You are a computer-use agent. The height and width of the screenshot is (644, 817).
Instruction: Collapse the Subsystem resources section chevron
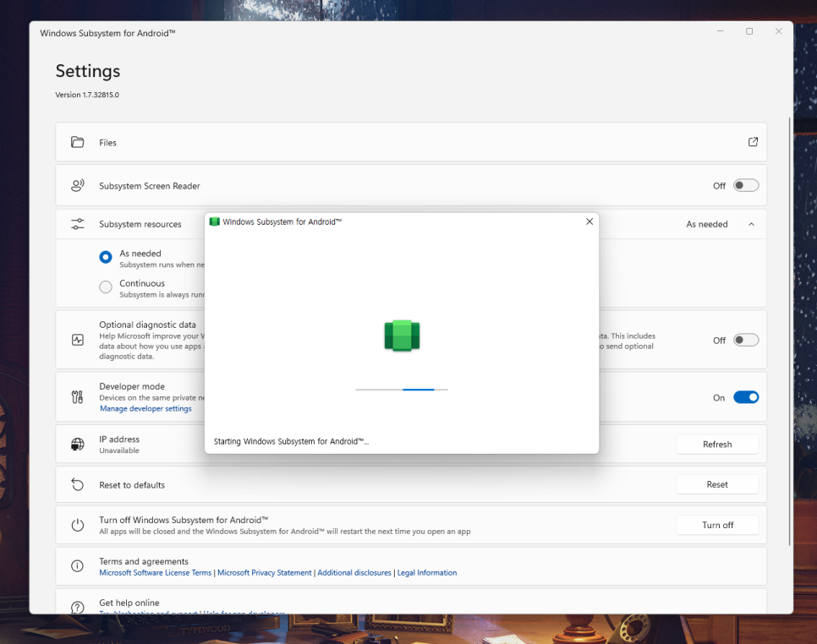(x=751, y=224)
